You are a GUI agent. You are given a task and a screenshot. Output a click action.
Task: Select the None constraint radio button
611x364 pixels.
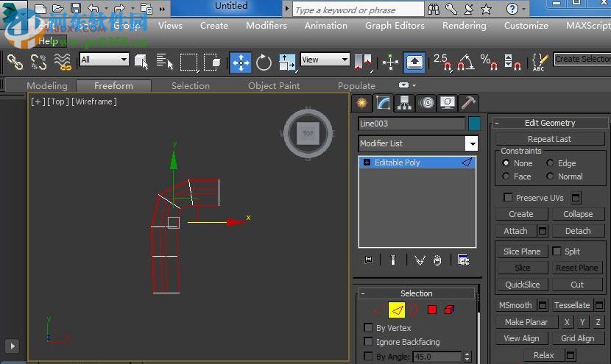tap(506, 163)
